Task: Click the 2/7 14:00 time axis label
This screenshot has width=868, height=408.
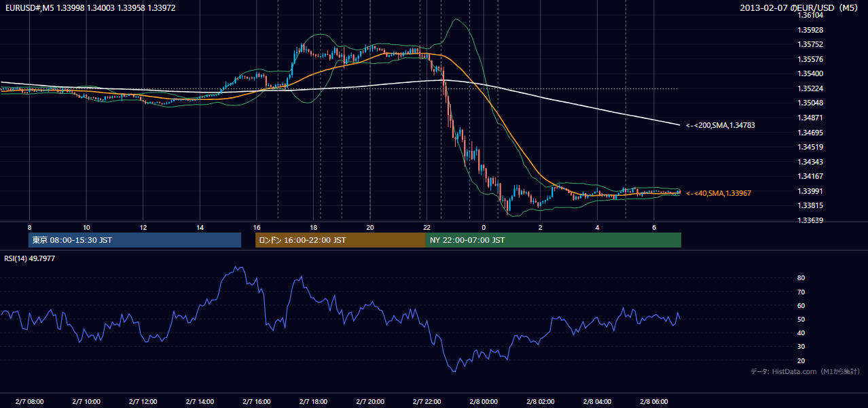Action: click(x=200, y=402)
